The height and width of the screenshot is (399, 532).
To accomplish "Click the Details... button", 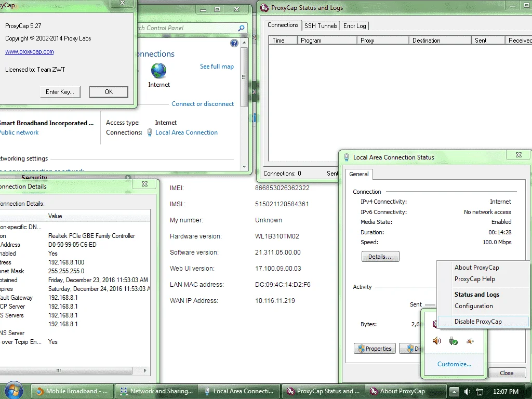I will 380,257.
